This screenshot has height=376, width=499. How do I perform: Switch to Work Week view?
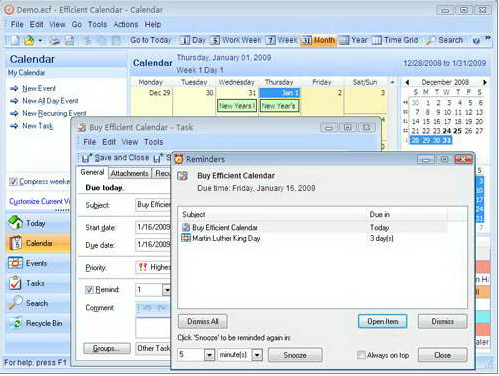236,40
